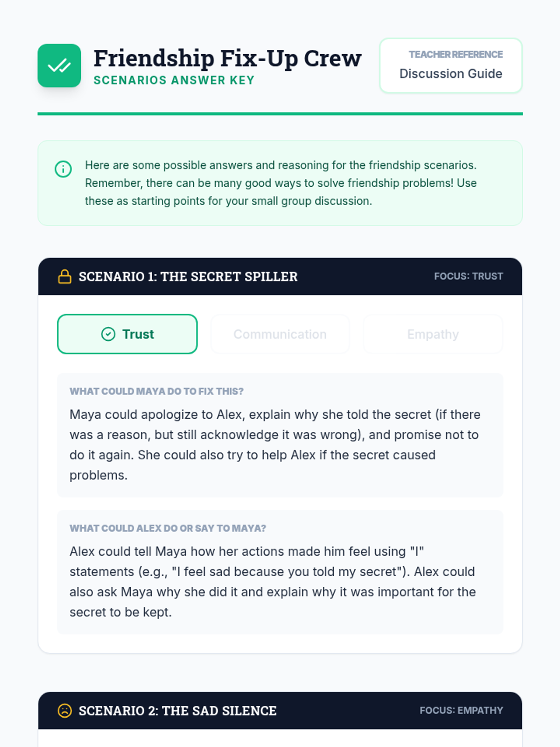This screenshot has height=747, width=560.
Task: Click the lock icon in the Scenario 1 header
Action: (x=64, y=276)
